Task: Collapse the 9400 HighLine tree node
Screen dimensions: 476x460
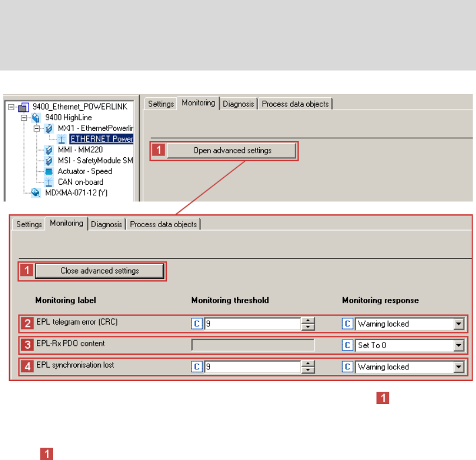Action: click(24, 118)
